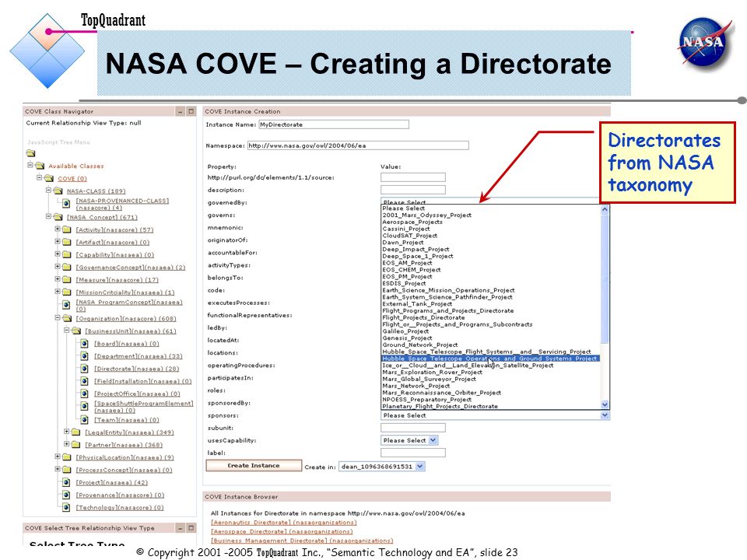Maximize the COVE Class Navigator panel

tap(191, 111)
